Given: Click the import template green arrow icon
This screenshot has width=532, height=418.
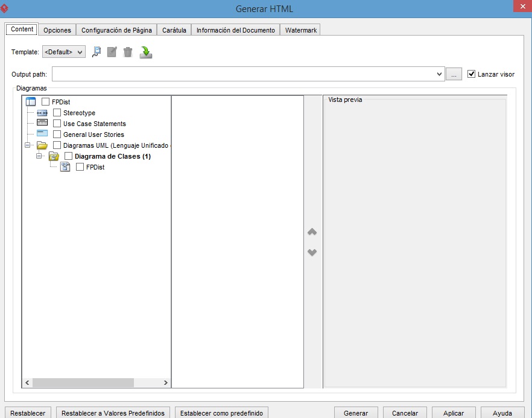Looking at the screenshot, I should (145, 52).
